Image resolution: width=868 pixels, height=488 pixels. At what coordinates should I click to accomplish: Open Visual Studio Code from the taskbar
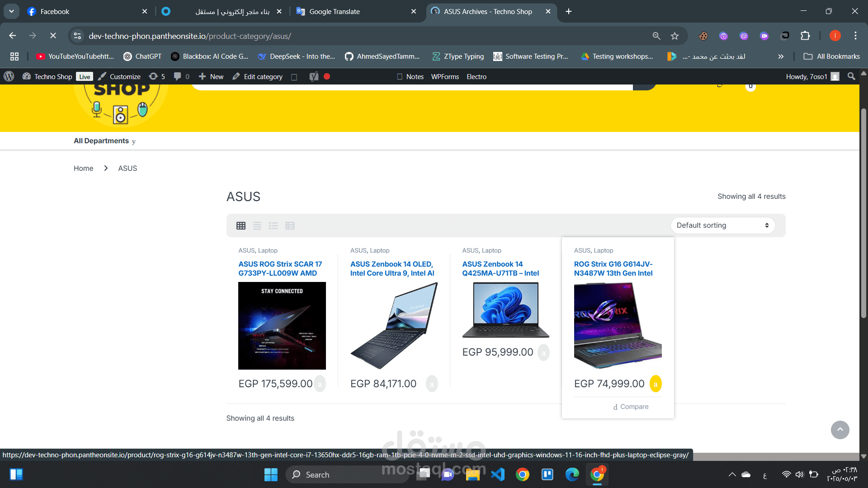pyautogui.click(x=498, y=474)
